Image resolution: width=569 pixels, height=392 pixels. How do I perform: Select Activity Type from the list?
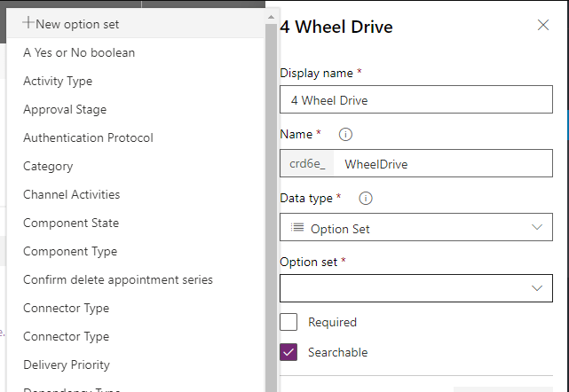click(58, 81)
